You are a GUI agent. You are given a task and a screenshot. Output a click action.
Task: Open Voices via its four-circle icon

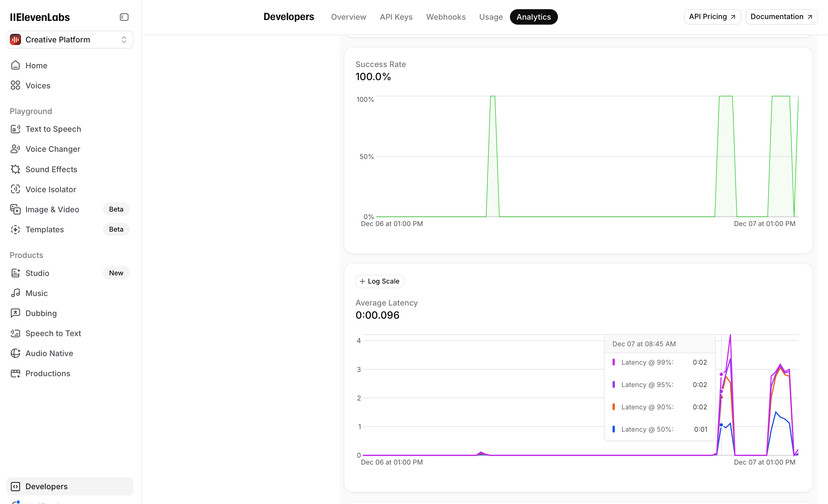point(15,85)
